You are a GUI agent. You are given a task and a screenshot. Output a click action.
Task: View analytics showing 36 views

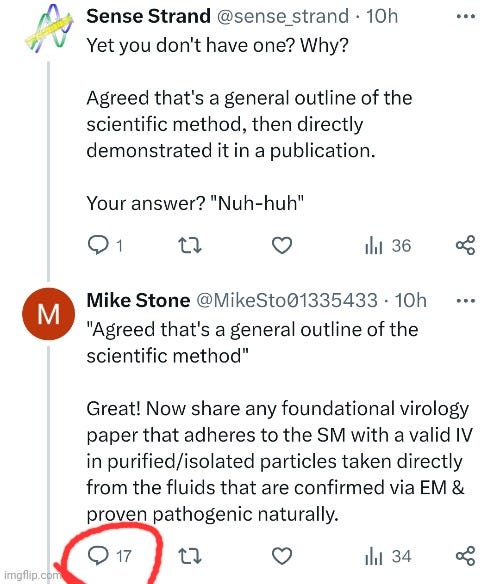[388, 246]
